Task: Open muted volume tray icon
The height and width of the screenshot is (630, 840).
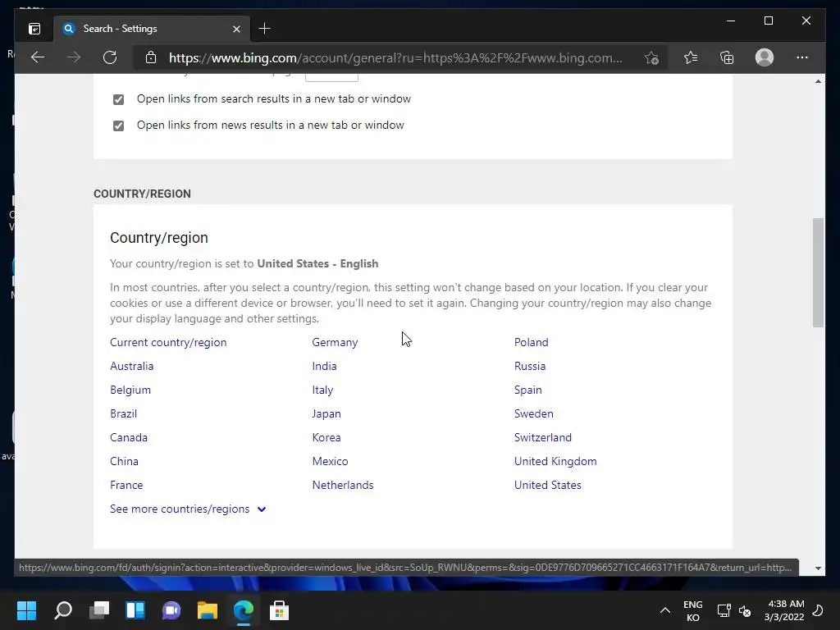Action: point(745,610)
